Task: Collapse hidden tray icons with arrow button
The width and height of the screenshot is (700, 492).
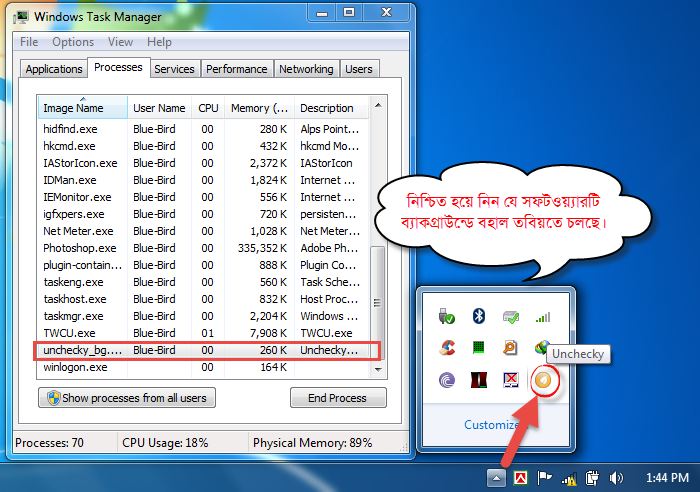Action: (x=496, y=478)
